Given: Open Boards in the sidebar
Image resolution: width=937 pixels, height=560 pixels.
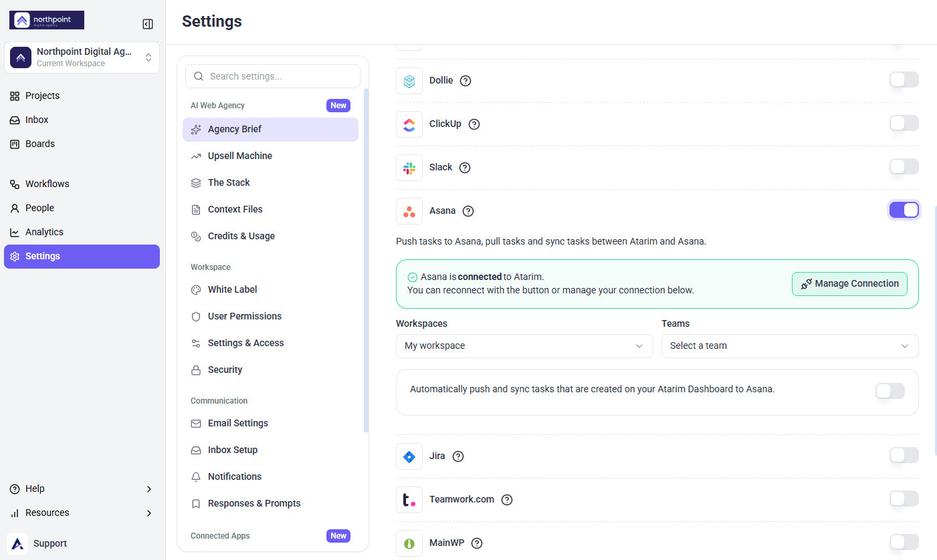Looking at the screenshot, I should (x=82, y=144).
